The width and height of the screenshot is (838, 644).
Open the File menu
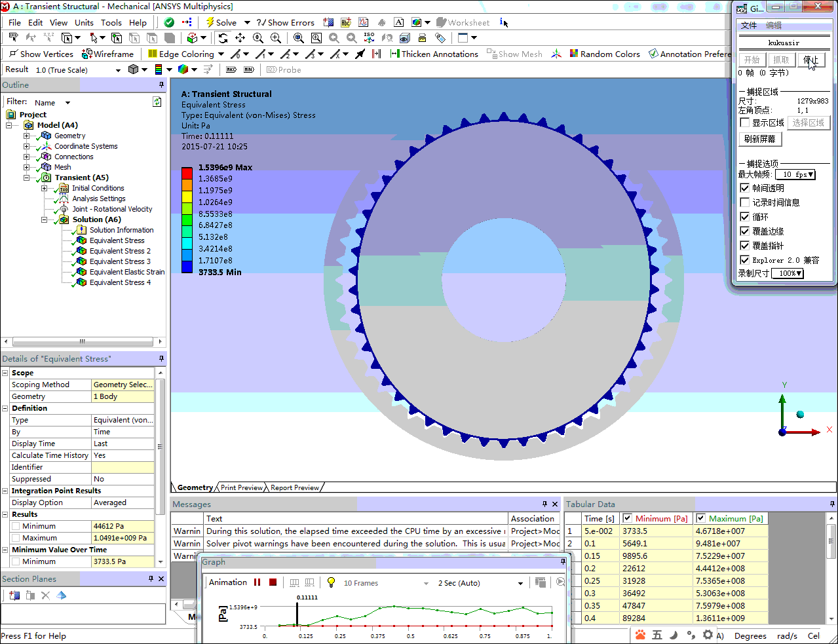pyautogui.click(x=14, y=22)
